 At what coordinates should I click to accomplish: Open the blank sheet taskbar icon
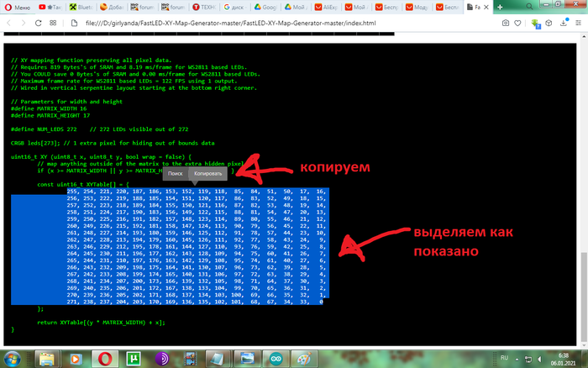click(x=218, y=359)
